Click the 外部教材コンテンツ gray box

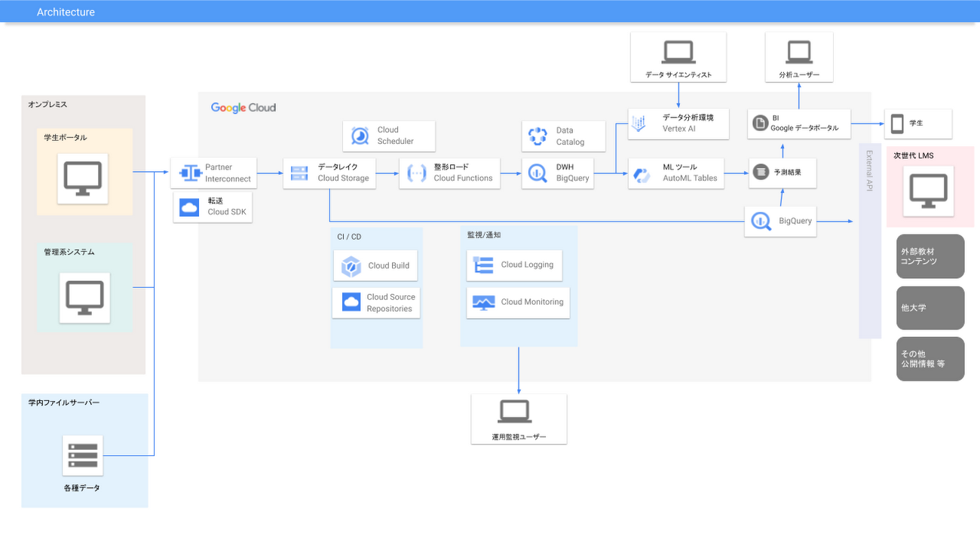[930, 256]
